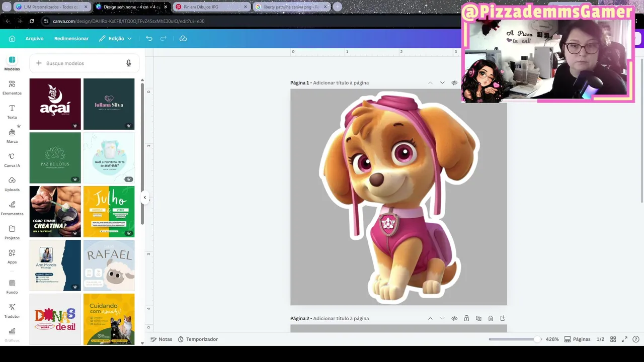Check the cloud save status icon
Screen dimensions: 644x362
183,39
